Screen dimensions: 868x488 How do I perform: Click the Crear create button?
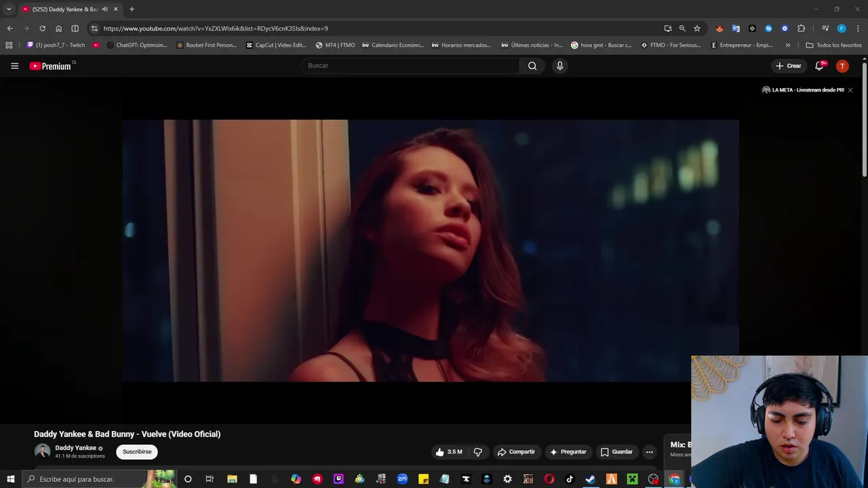pyautogui.click(x=789, y=66)
